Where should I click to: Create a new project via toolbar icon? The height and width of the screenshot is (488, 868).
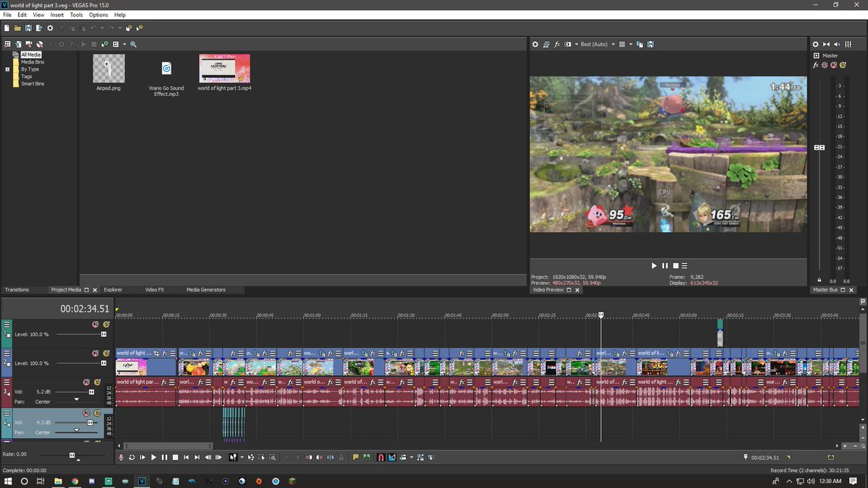7,28
